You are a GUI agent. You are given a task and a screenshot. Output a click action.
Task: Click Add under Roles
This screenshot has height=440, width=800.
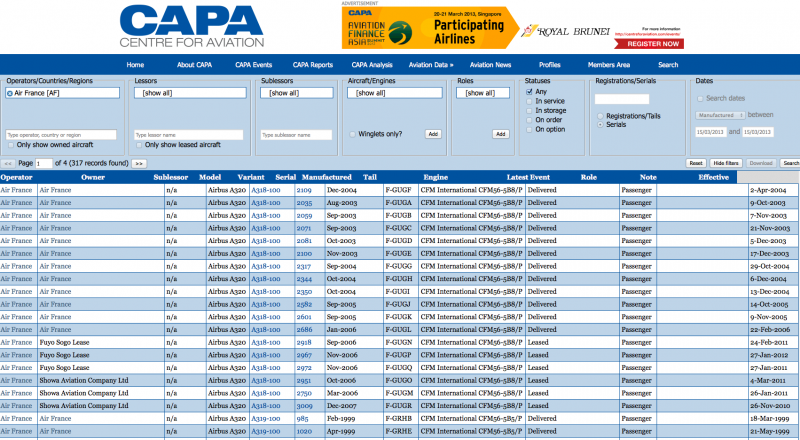pyautogui.click(x=501, y=134)
